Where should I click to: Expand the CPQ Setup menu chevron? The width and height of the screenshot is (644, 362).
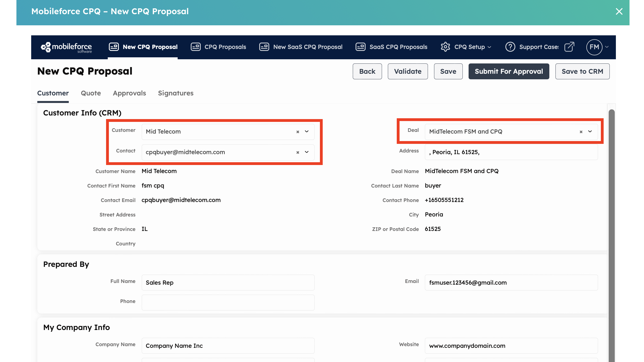click(x=489, y=47)
